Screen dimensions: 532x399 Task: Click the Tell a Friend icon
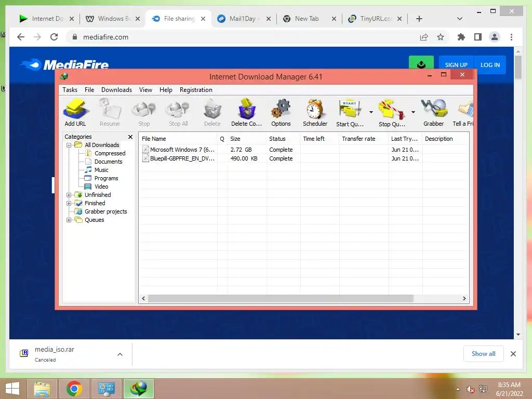coord(463,113)
